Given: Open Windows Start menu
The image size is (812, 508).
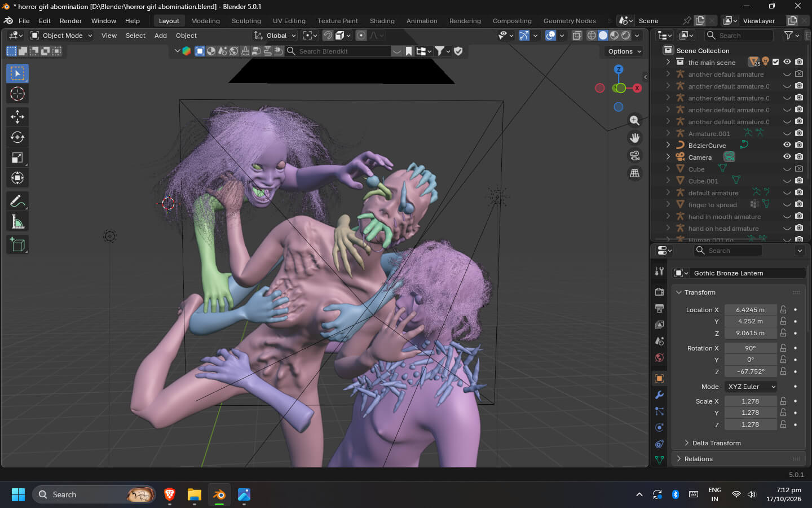Looking at the screenshot, I should (x=18, y=494).
